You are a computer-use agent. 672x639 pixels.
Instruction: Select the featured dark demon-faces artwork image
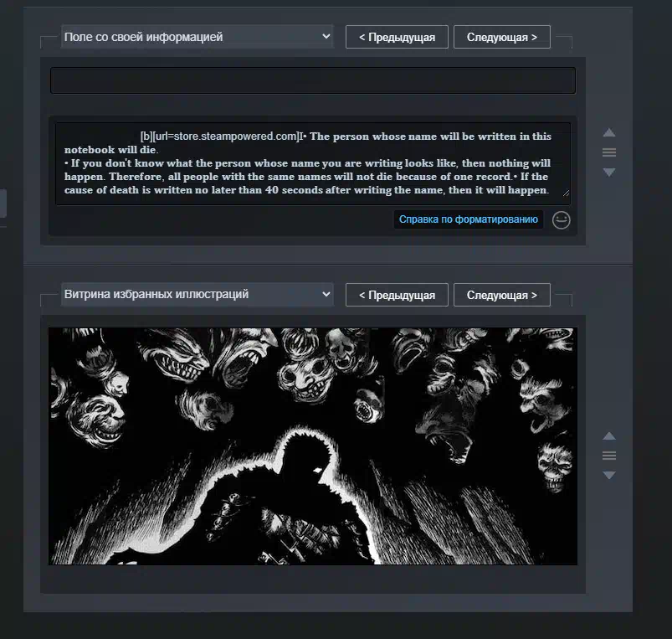313,446
